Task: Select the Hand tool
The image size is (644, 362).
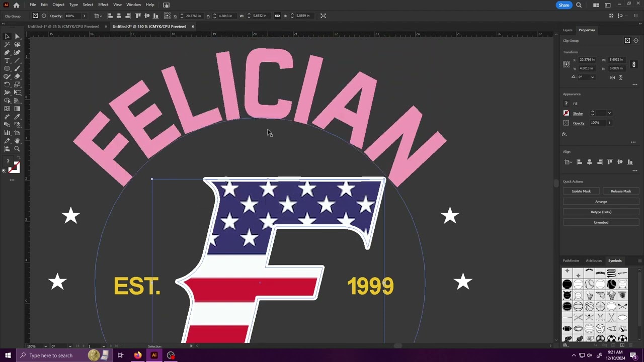Action: coord(17,141)
